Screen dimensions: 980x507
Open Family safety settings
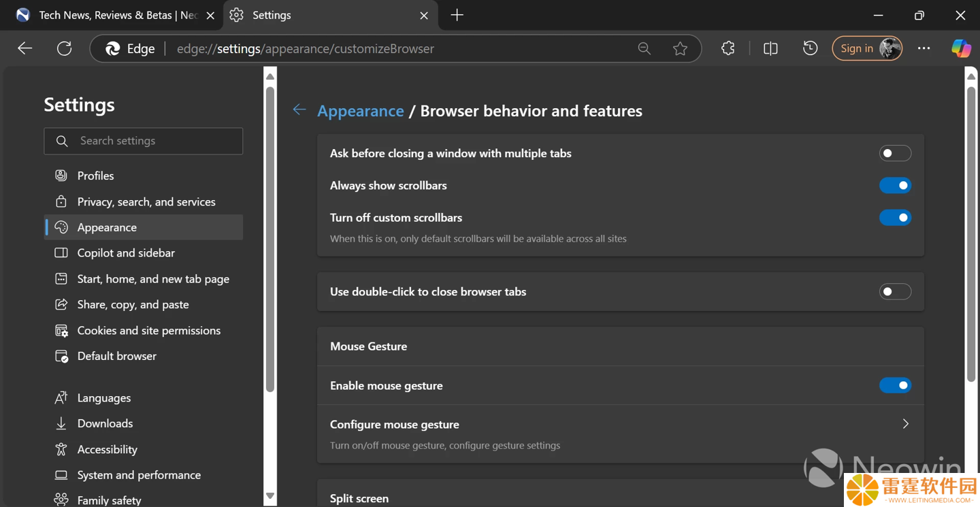click(144, 500)
